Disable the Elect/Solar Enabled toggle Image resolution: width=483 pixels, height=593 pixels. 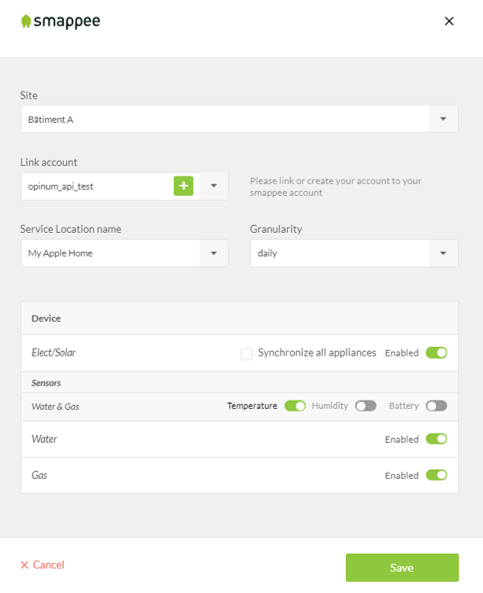(x=436, y=352)
